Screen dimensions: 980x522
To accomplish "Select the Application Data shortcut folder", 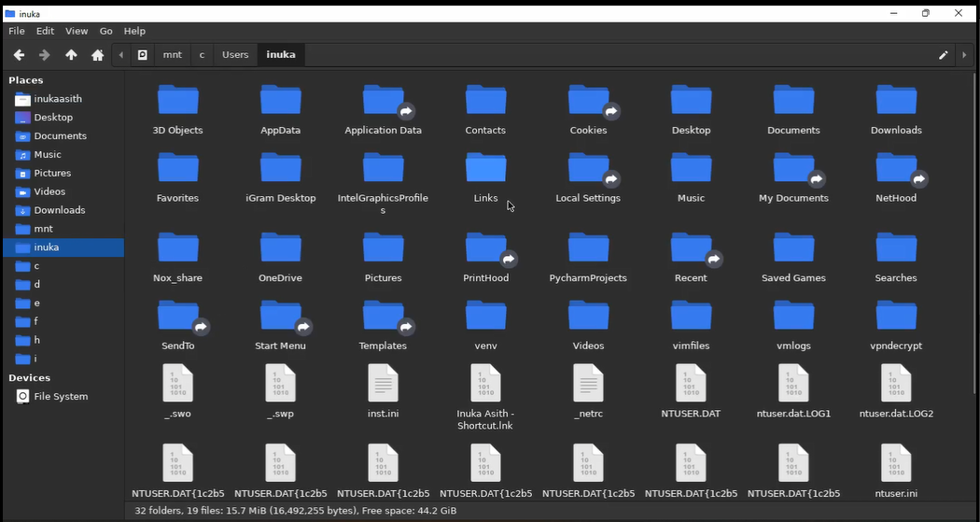I will tap(383, 110).
